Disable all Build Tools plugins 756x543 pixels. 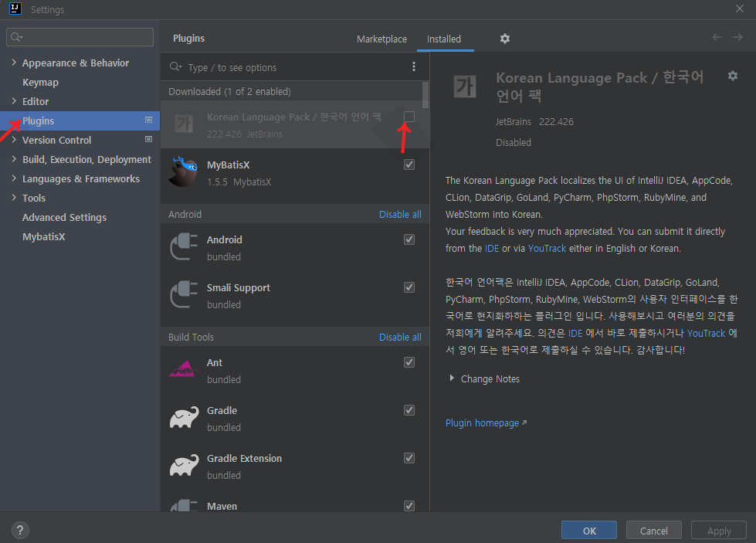coord(400,337)
